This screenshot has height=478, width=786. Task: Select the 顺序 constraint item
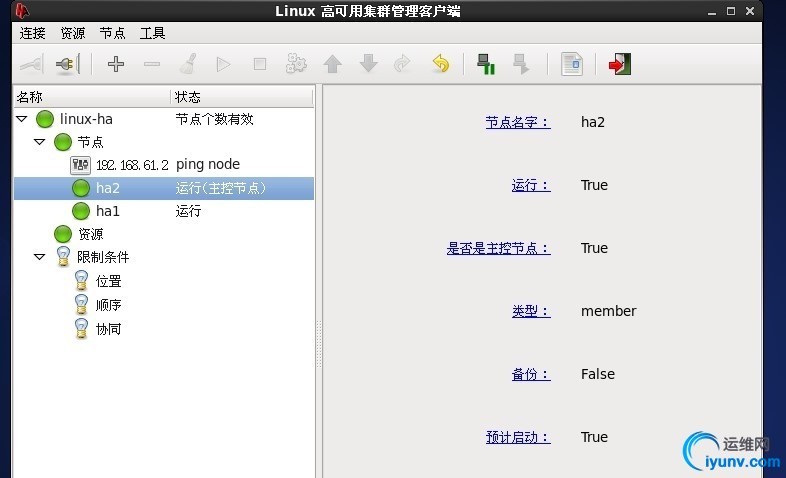[109, 305]
